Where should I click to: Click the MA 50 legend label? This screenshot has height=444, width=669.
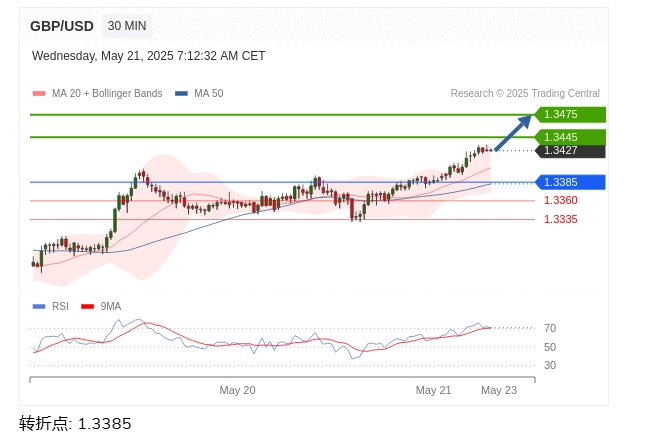[209, 93]
